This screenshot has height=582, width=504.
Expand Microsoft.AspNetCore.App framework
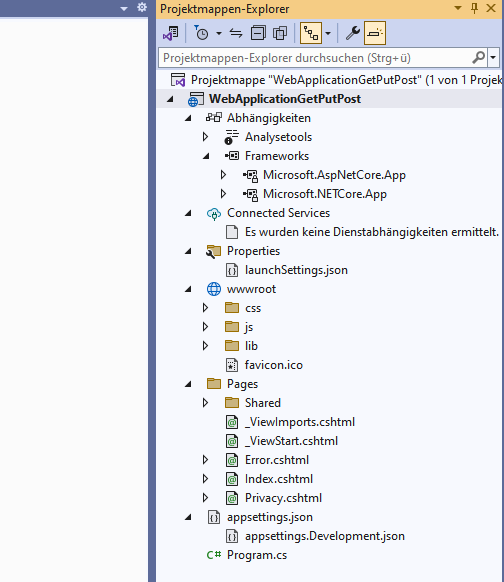click(x=223, y=175)
